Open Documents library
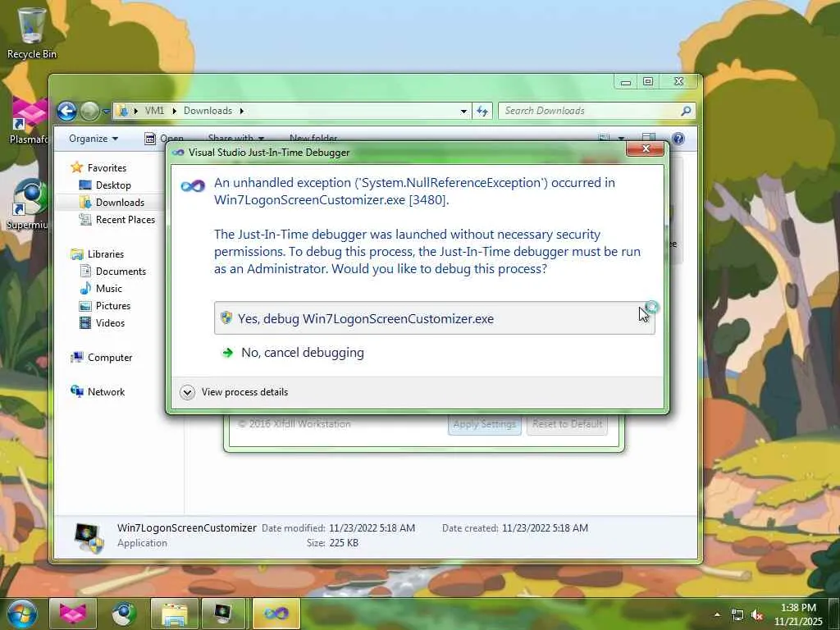This screenshot has height=630, width=840. point(121,271)
